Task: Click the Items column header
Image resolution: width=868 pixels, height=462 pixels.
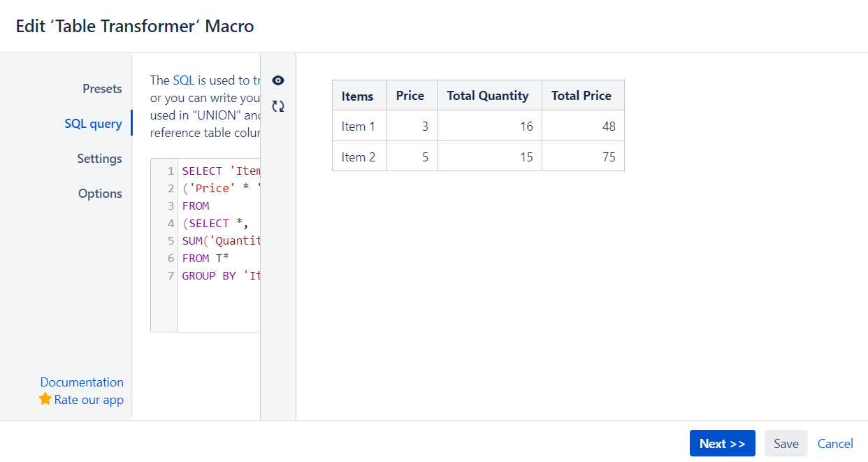Action: [359, 95]
